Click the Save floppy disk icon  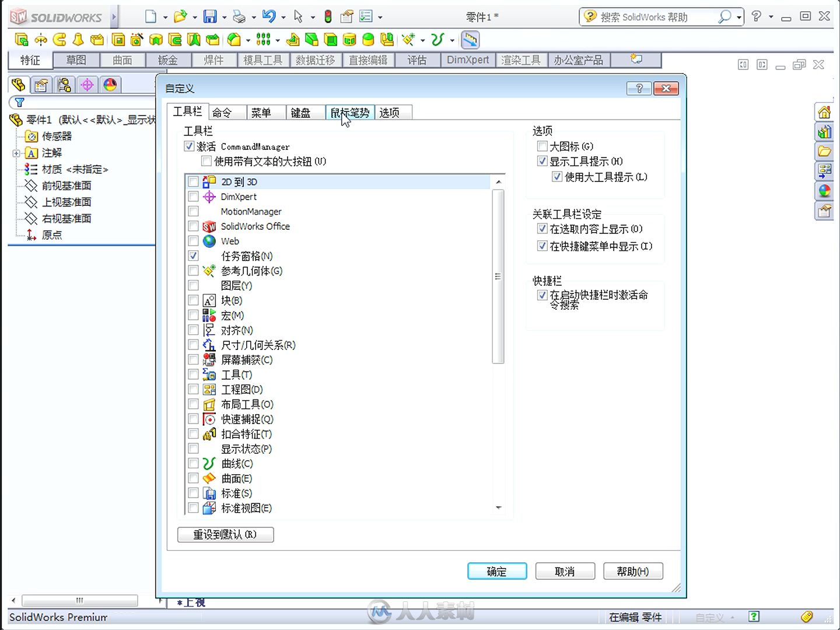210,16
